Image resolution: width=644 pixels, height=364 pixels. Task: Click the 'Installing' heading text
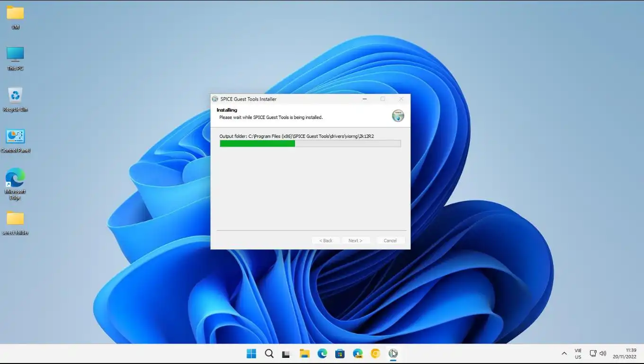[x=227, y=110]
